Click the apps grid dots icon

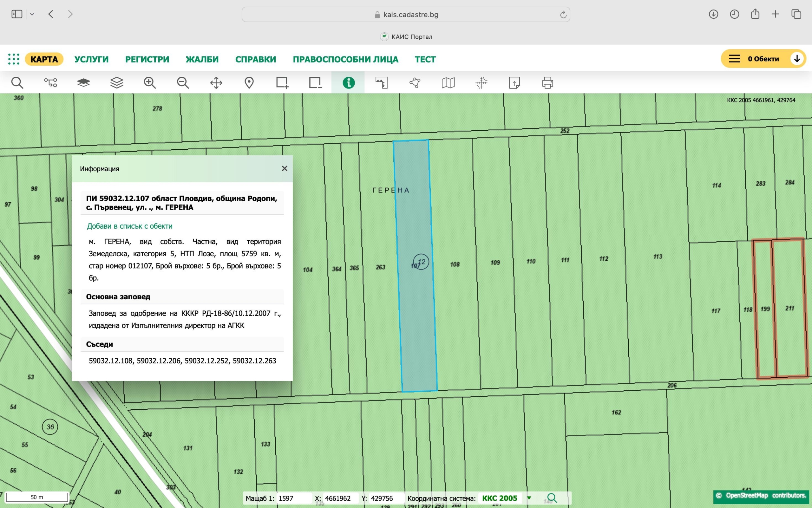(14, 59)
